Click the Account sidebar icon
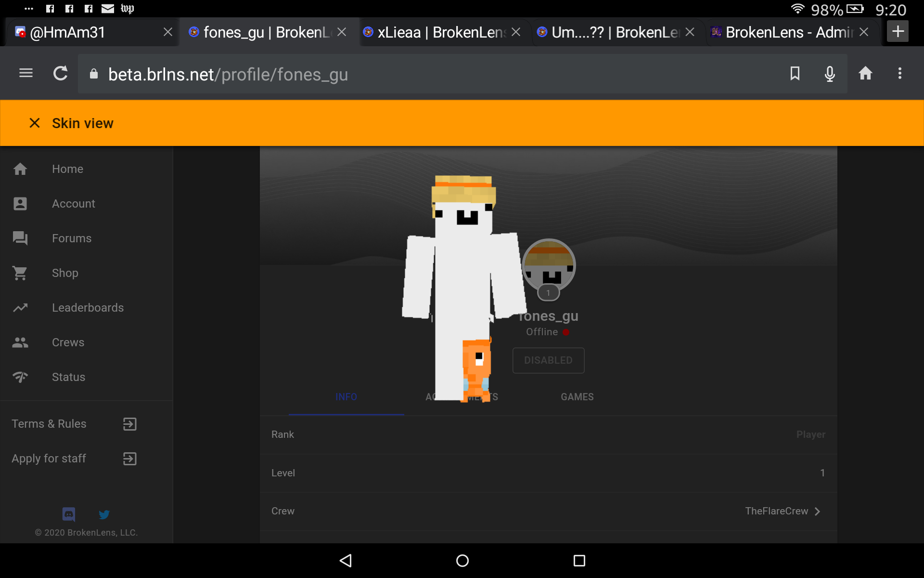This screenshot has width=924, height=578. tap(20, 204)
